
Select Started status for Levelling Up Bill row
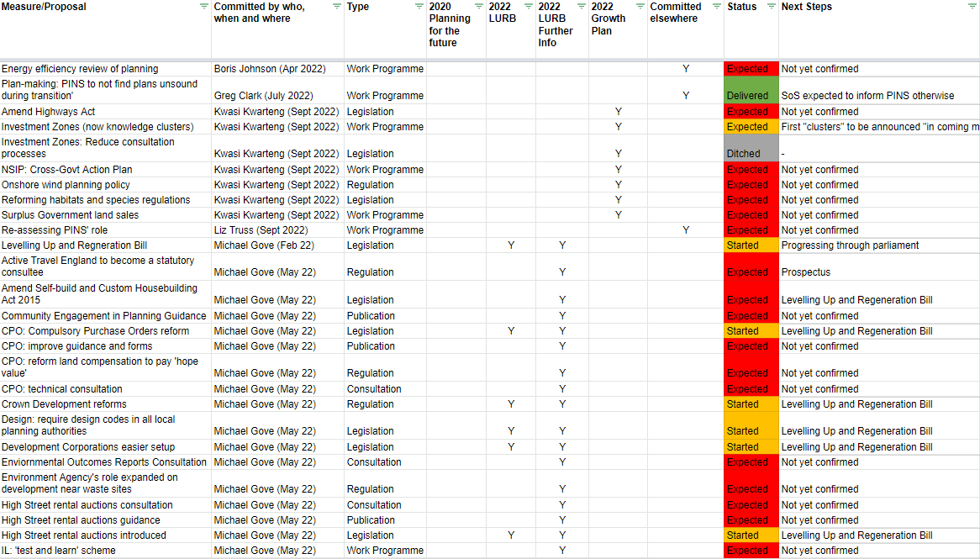751,245
